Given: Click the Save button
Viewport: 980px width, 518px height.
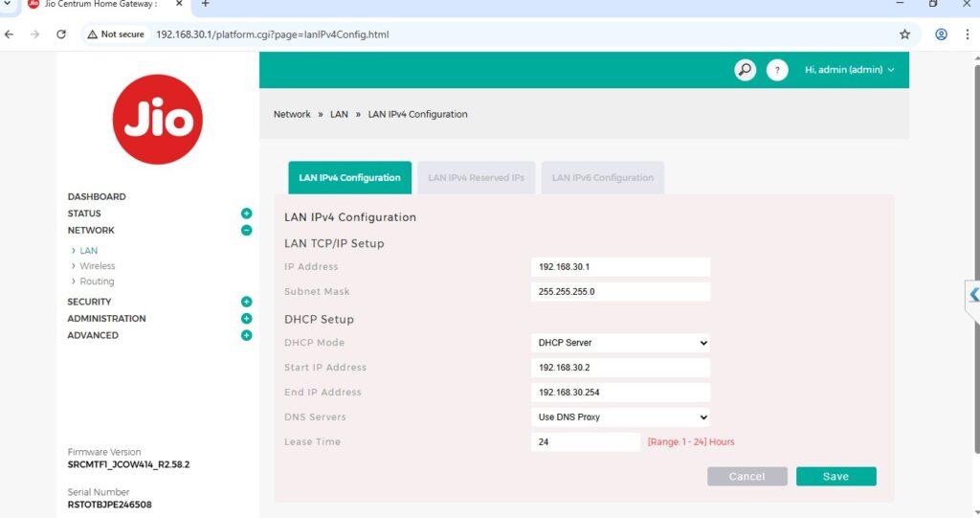Looking at the screenshot, I should [x=836, y=477].
